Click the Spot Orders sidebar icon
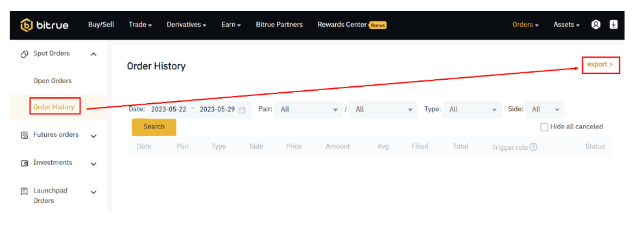Screen dimensions: 644x240 click(x=24, y=54)
